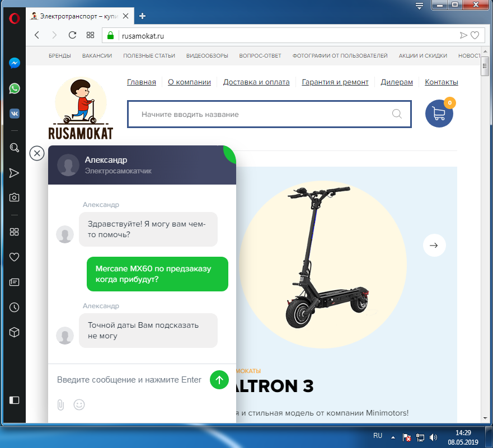Open My Flow in the sidebar
The height and width of the screenshot is (448, 493).
14,173
